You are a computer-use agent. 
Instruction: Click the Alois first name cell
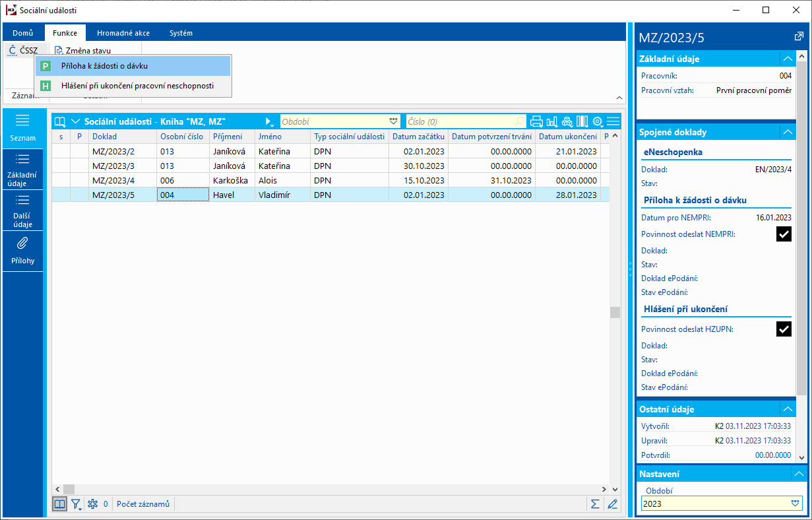pos(282,180)
